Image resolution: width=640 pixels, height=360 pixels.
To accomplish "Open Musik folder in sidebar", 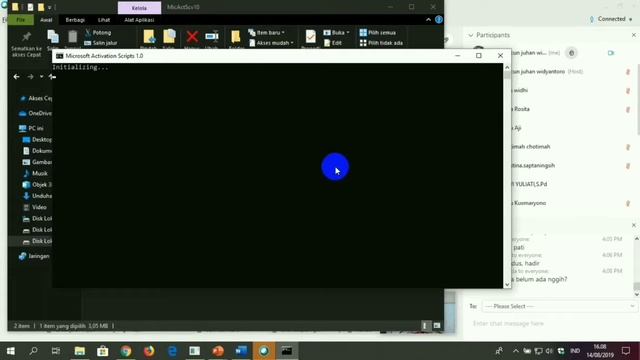I will tap(36, 173).
